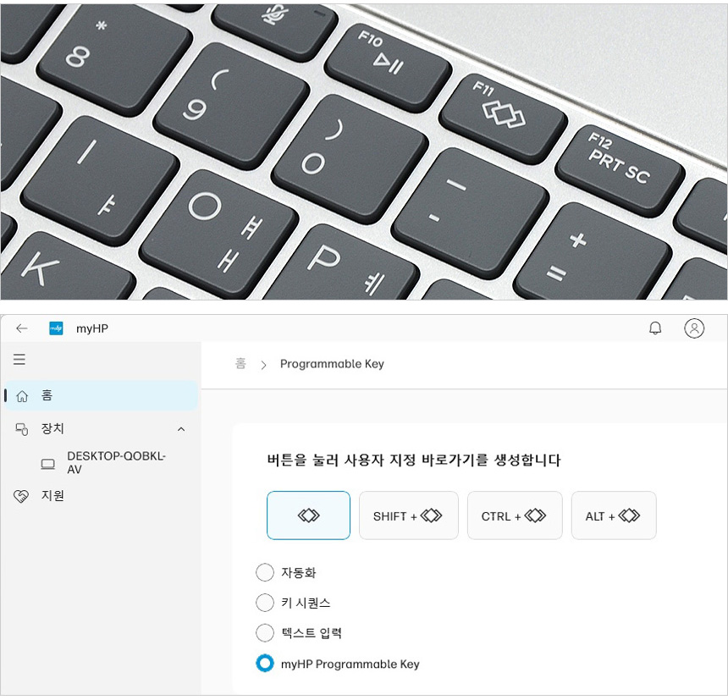Click the laptop icon for DESKTOP-QOBKL-AV
Image resolution: width=728 pixels, height=700 pixels.
[47, 464]
